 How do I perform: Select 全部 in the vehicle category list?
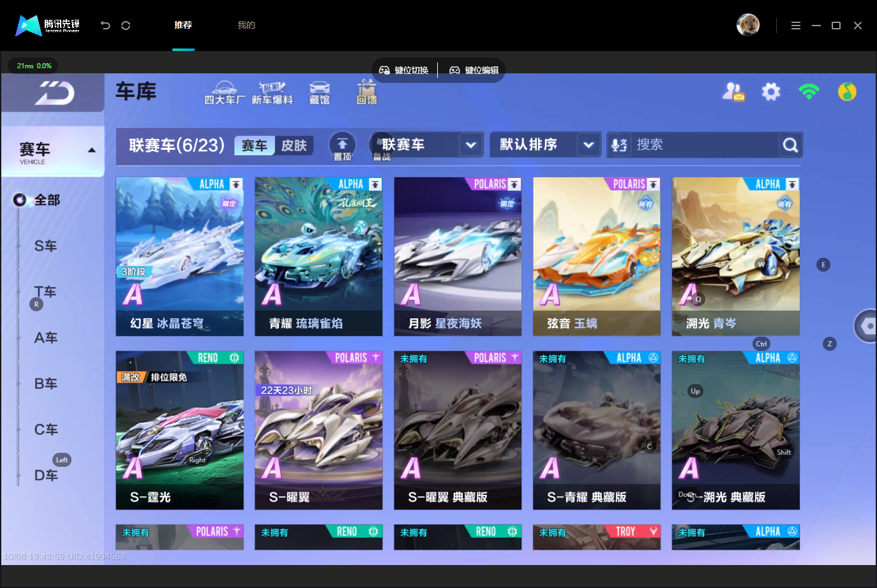[x=47, y=200]
